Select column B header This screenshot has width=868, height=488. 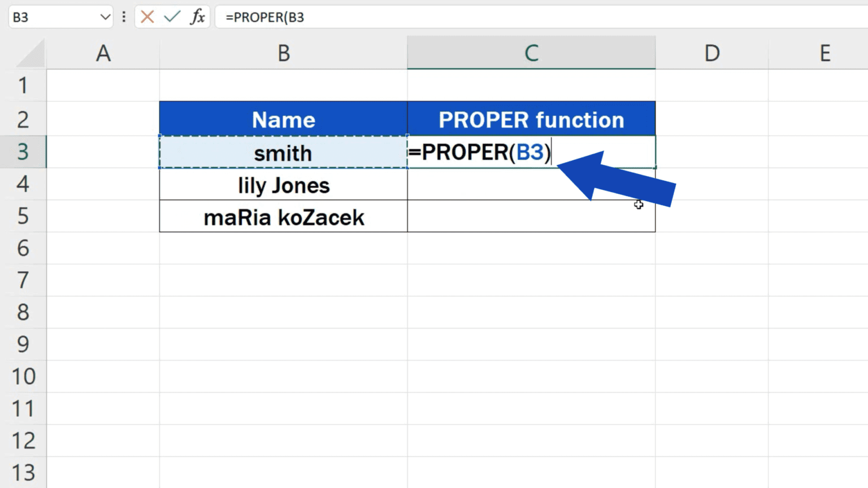(283, 53)
